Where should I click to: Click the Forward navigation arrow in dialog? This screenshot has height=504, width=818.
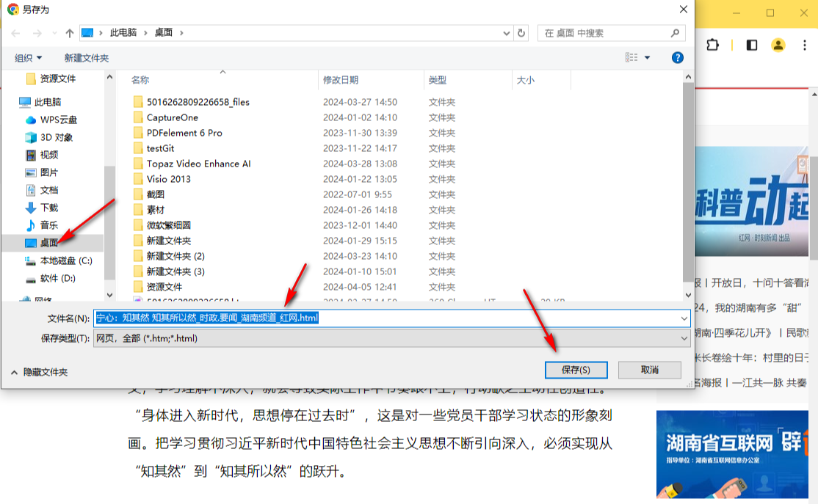click(x=37, y=33)
